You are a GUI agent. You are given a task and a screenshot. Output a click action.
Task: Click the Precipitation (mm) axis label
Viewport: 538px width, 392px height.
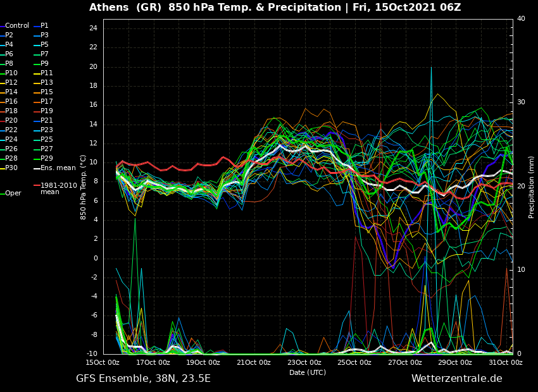532,187
